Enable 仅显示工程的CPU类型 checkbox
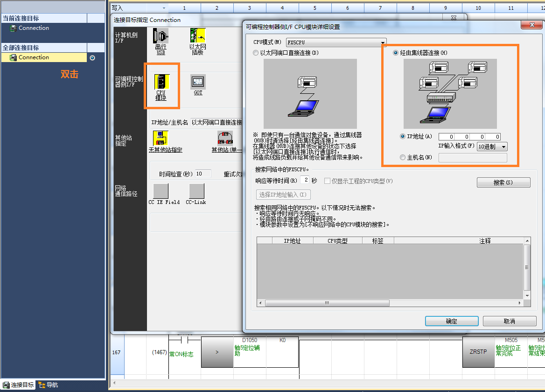545x392 pixels. click(327, 181)
